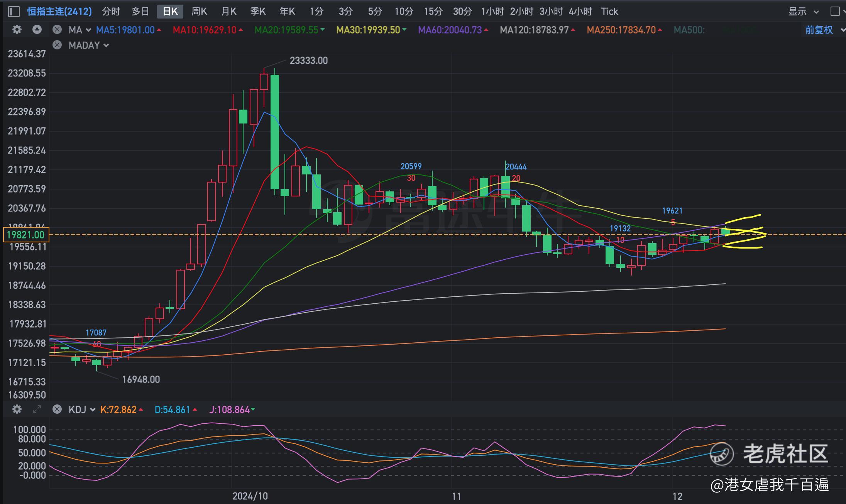This screenshot has height=504, width=846.
Task: Click the layout square icon at top right
Action: click(x=835, y=12)
